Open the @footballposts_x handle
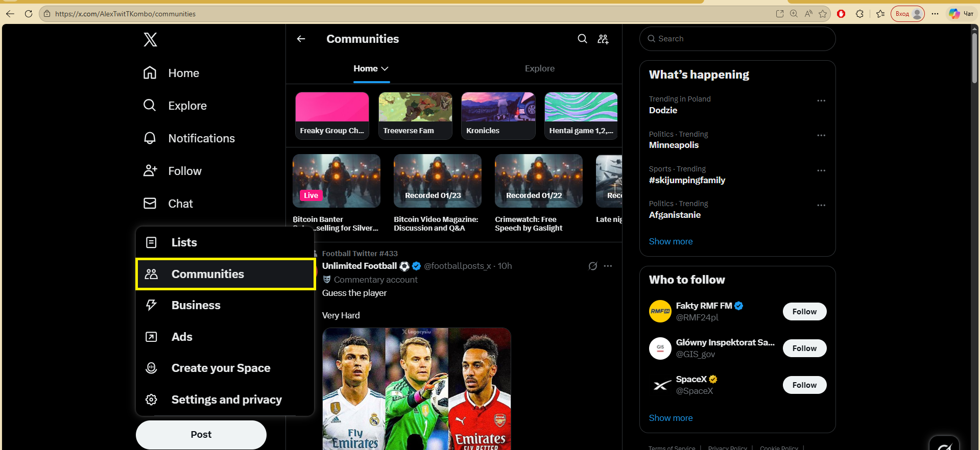Image resolution: width=980 pixels, height=450 pixels. pos(458,266)
